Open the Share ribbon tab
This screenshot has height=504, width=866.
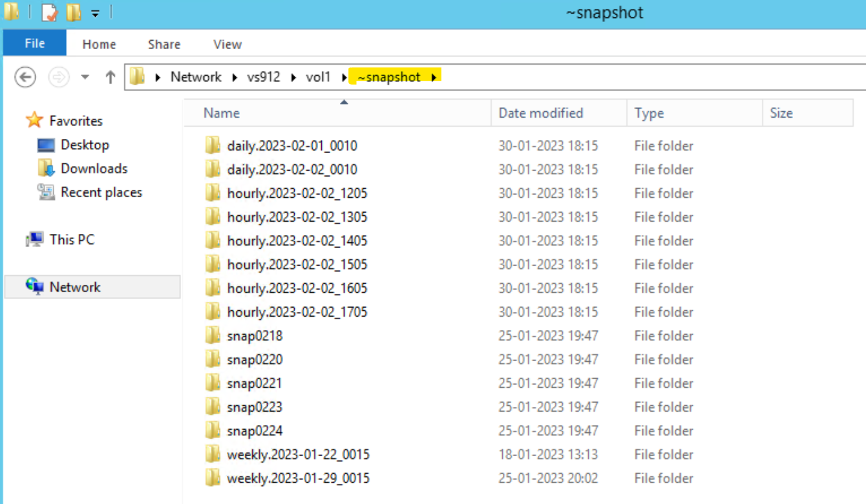[x=164, y=44]
